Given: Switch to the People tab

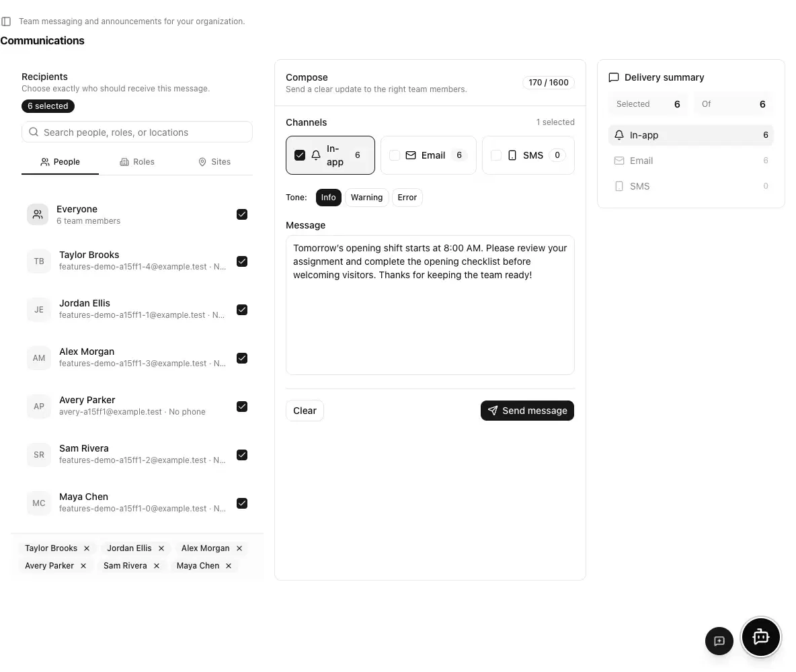Looking at the screenshot, I should click(x=60, y=162).
